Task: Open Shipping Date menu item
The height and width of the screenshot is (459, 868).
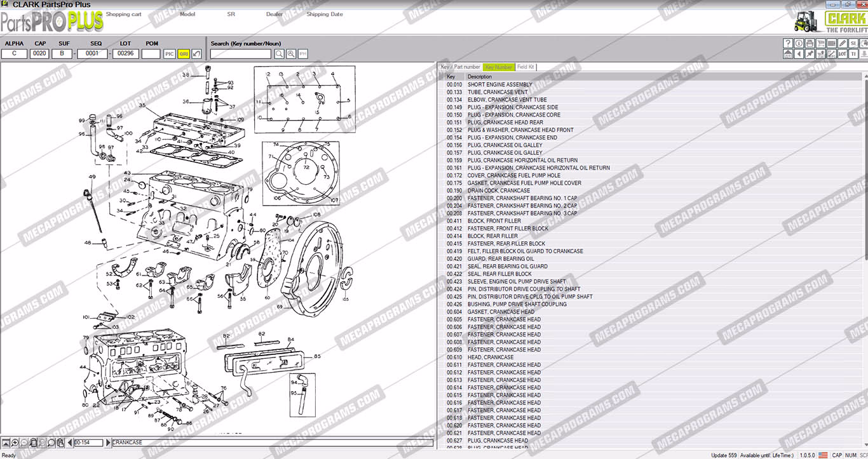Action: coord(325,14)
